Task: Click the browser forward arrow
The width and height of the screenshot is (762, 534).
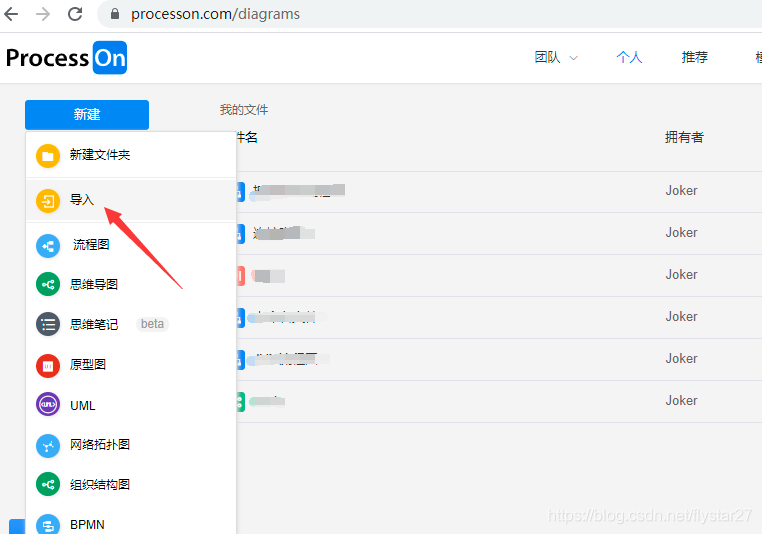Action: (43, 14)
